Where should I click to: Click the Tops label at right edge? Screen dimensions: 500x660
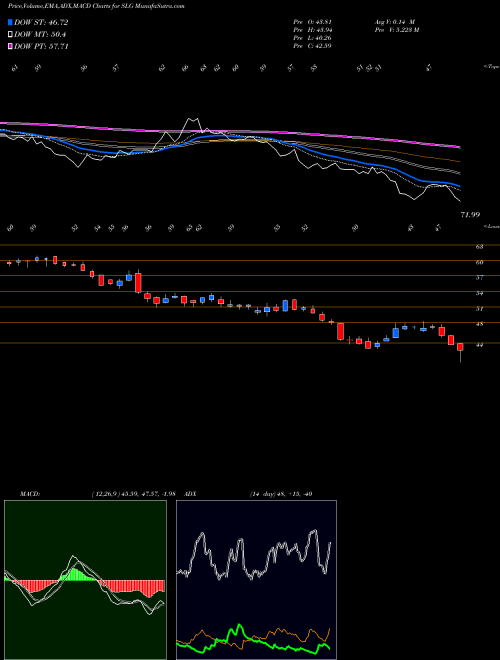click(491, 67)
